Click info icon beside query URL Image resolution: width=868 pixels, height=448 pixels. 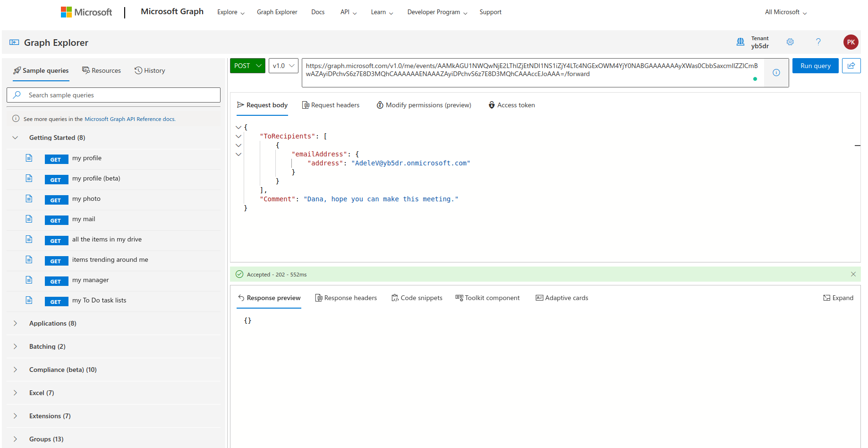point(776,72)
